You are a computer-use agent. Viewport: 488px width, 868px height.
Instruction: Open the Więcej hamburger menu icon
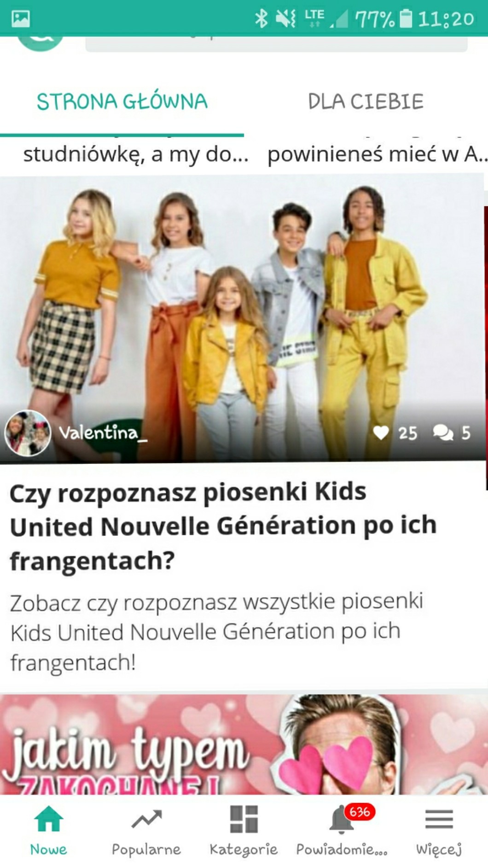439,819
